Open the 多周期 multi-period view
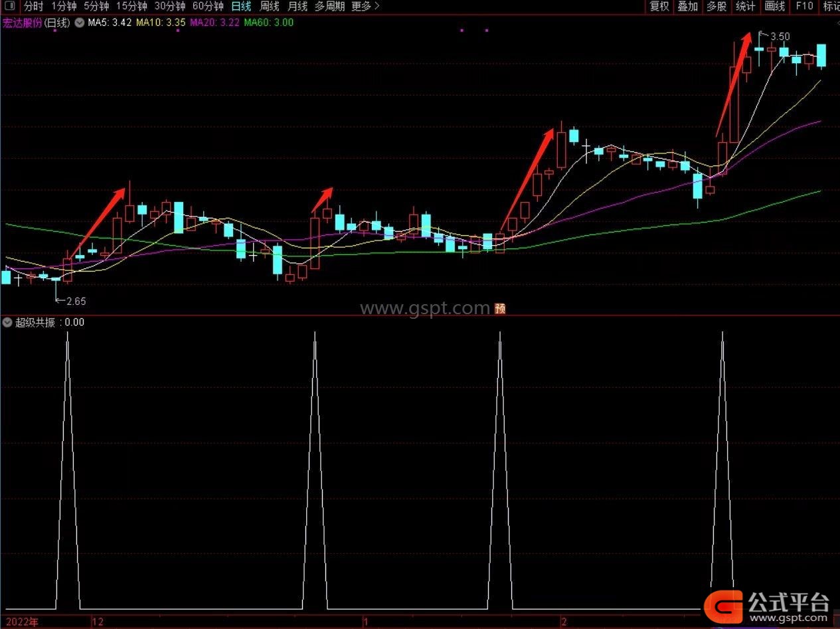This screenshot has height=629, width=840. tap(329, 7)
